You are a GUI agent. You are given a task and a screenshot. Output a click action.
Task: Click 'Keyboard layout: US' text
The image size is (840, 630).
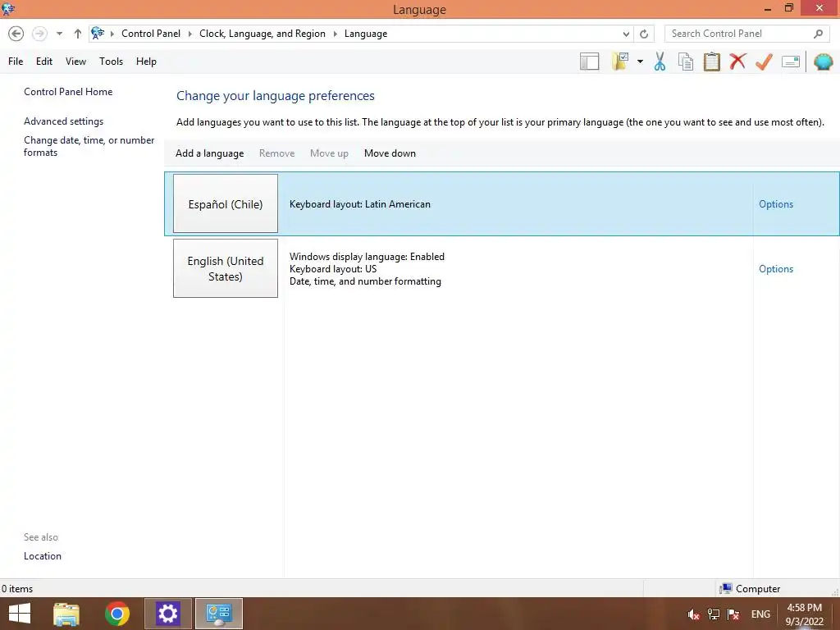coord(333,269)
